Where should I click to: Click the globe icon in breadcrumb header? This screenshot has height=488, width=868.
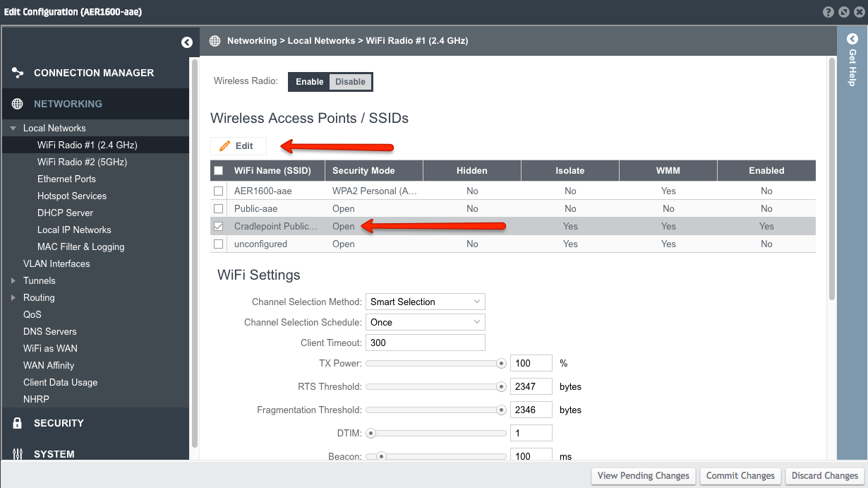[215, 41]
